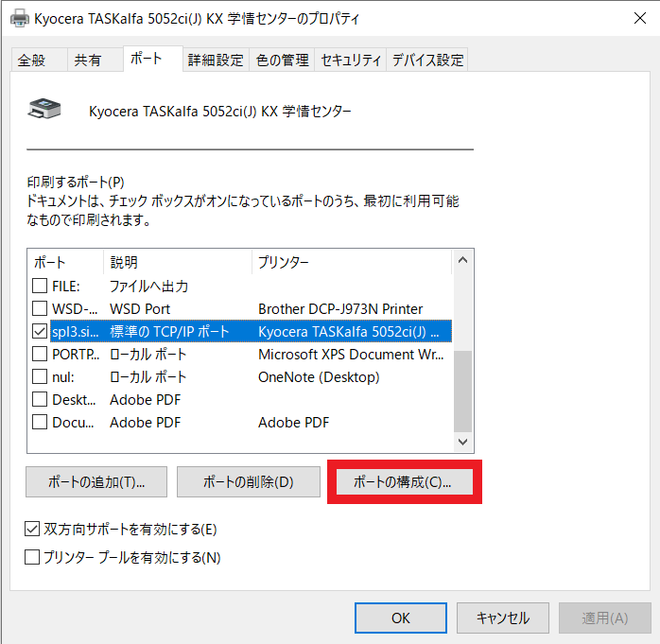Click Kyocera TASKalfa 5052ci(J) ... in selected row
Image resolution: width=660 pixels, height=644 pixels.
point(349,332)
